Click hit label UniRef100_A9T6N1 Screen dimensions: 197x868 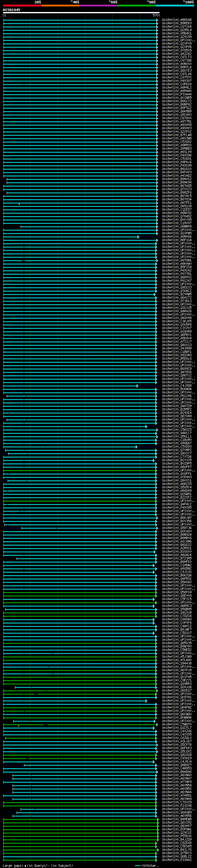coord(176,260)
